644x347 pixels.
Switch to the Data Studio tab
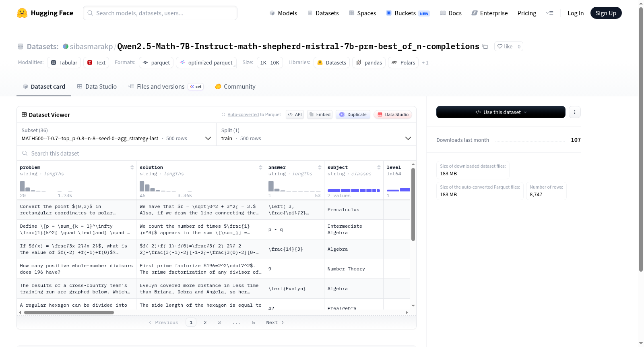coord(97,87)
